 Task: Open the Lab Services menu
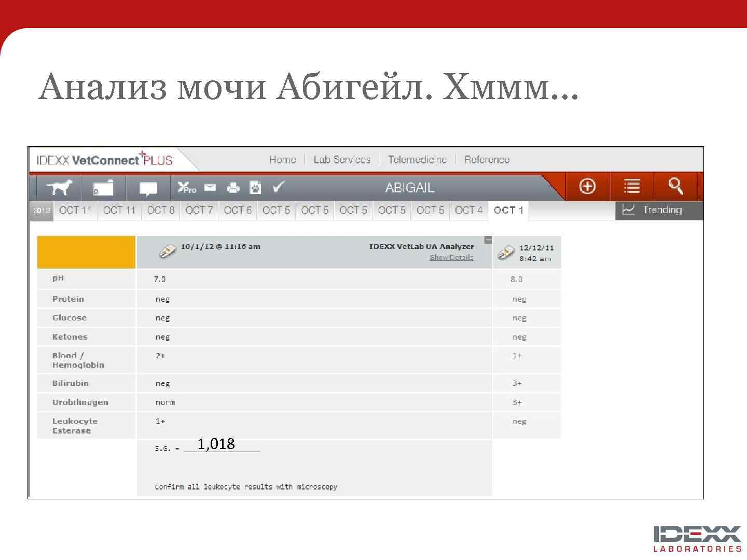pos(342,159)
